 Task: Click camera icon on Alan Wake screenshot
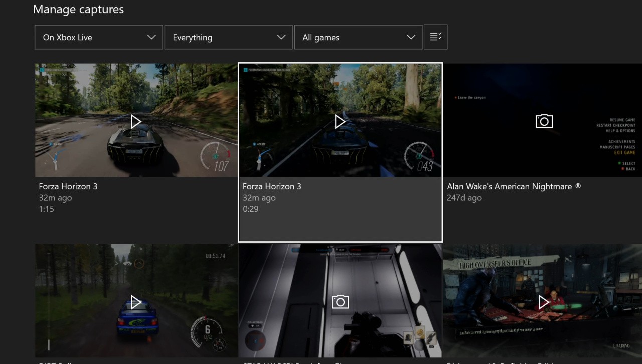pos(544,121)
